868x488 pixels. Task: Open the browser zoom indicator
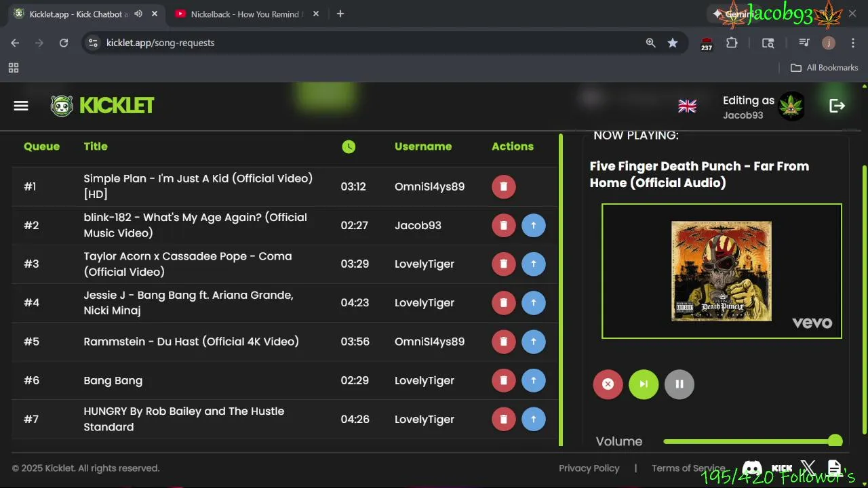click(x=650, y=43)
